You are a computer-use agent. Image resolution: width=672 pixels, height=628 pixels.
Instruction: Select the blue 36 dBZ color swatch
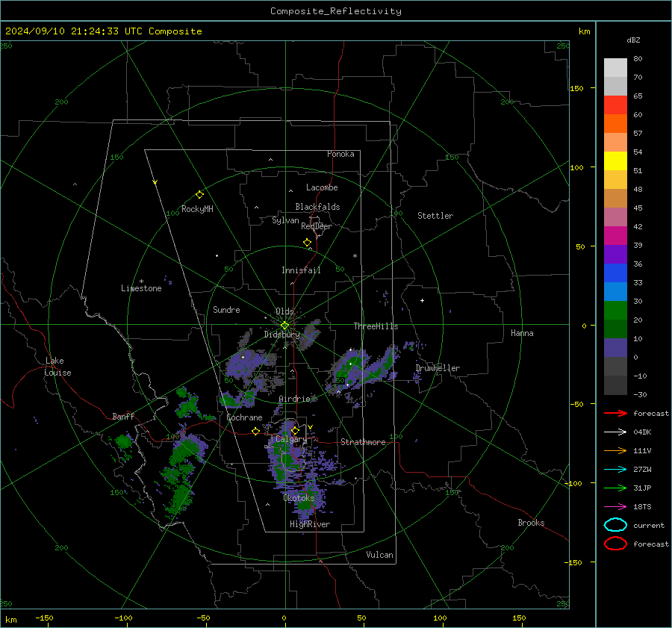pos(615,273)
